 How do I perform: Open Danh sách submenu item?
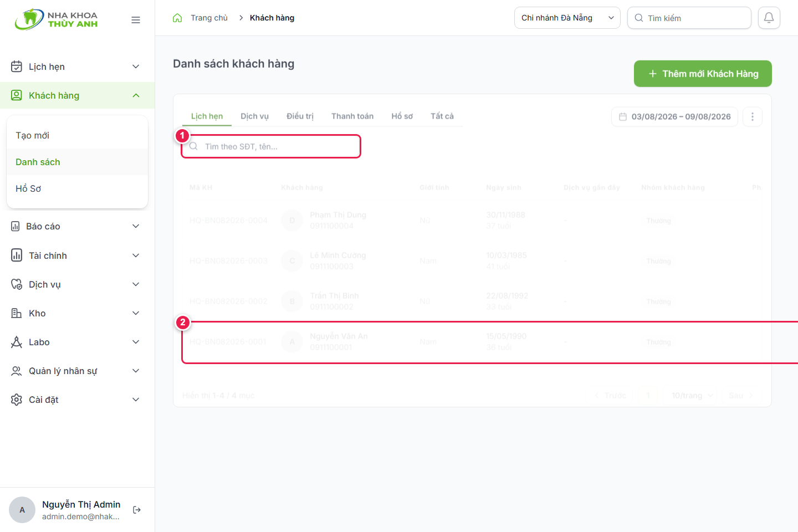tap(77, 162)
